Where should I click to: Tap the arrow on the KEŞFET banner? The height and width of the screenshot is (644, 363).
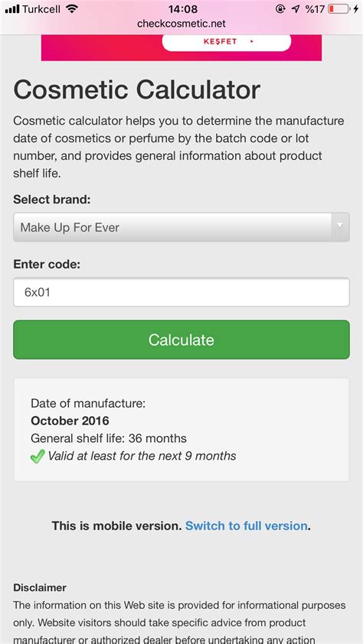click(252, 41)
